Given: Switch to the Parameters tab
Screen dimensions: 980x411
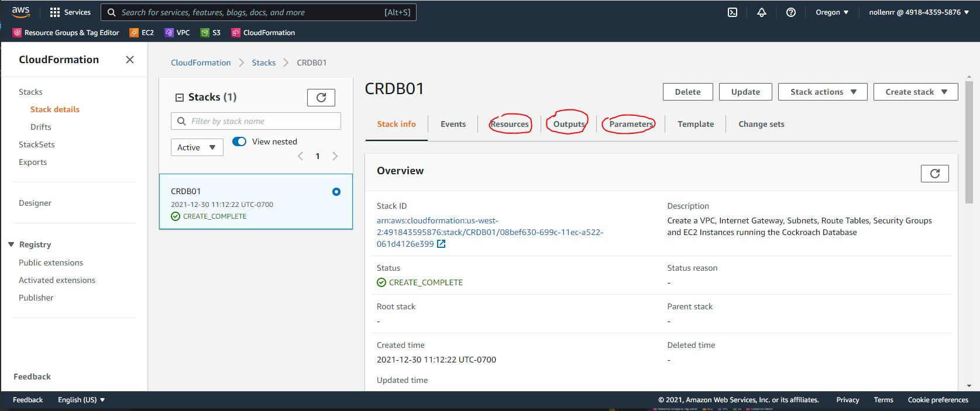Looking at the screenshot, I should [631, 124].
